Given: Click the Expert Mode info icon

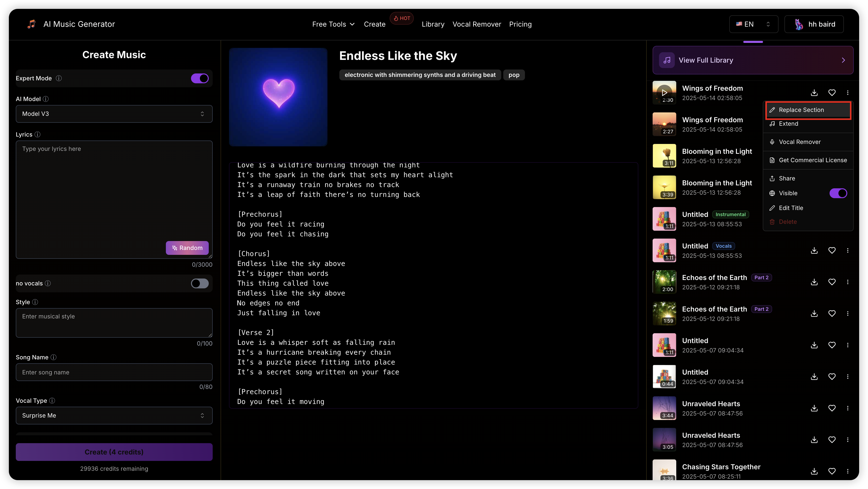Looking at the screenshot, I should click(59, 78).
